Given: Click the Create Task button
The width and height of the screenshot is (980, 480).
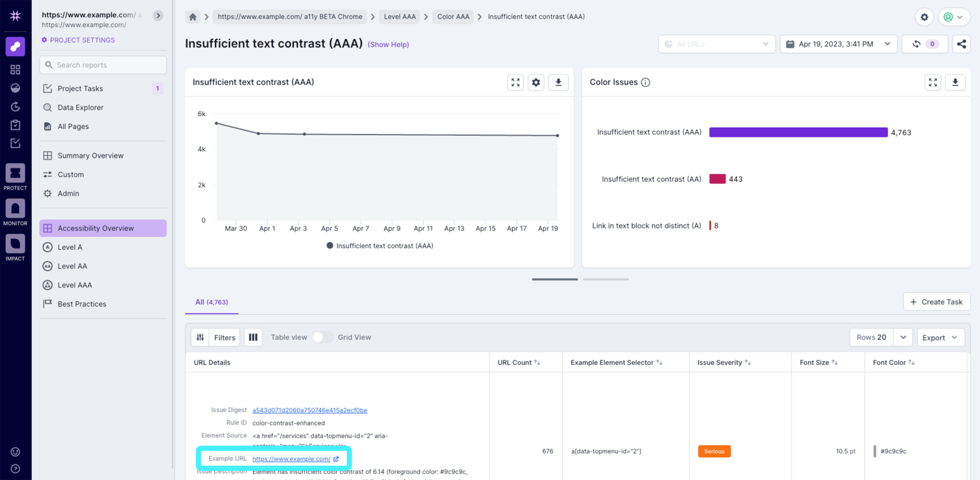Looking at the screenshot, I should pos(936,302).
